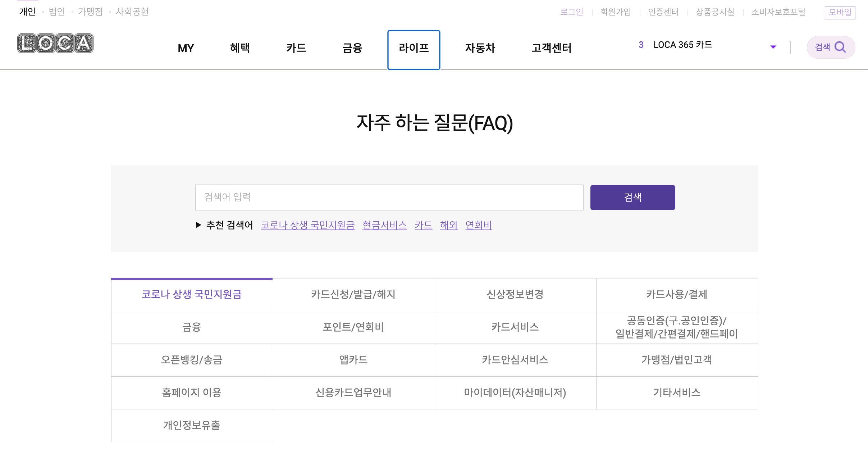868x454 pixels.
Task: Click the magnifier search icon in header
Action: click(840, 47)
